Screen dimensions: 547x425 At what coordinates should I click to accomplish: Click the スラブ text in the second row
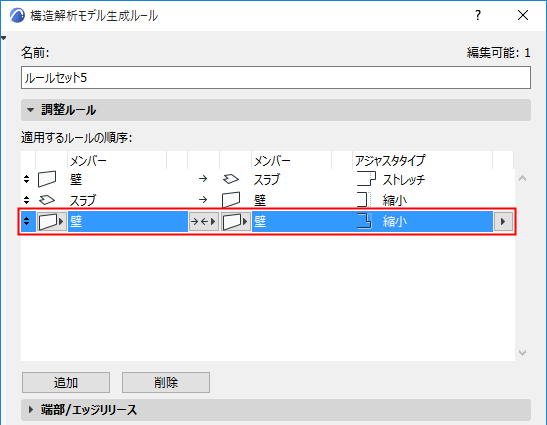tap(83, 201)
